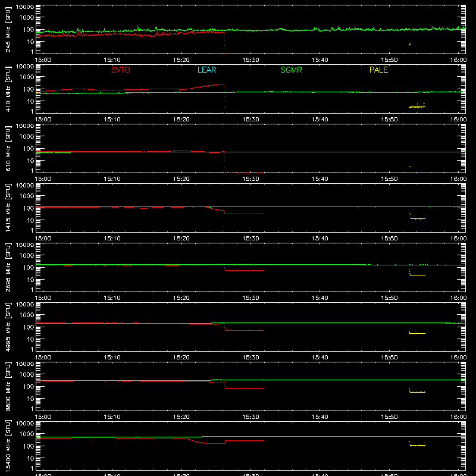Select the 610 MHz [SFU] axis title
The width and height of the screenshot is (476, 476).
click(8, 149)
